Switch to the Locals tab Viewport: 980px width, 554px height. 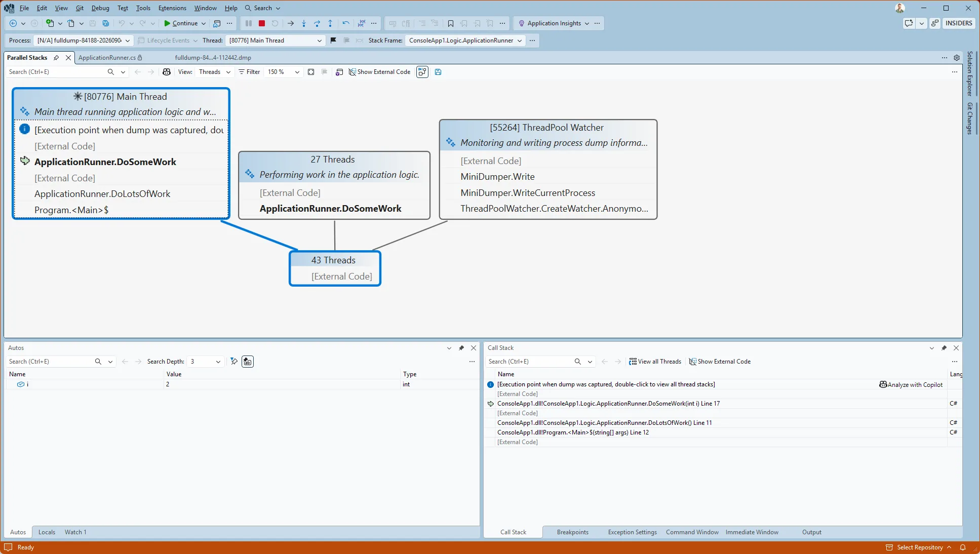47,532
